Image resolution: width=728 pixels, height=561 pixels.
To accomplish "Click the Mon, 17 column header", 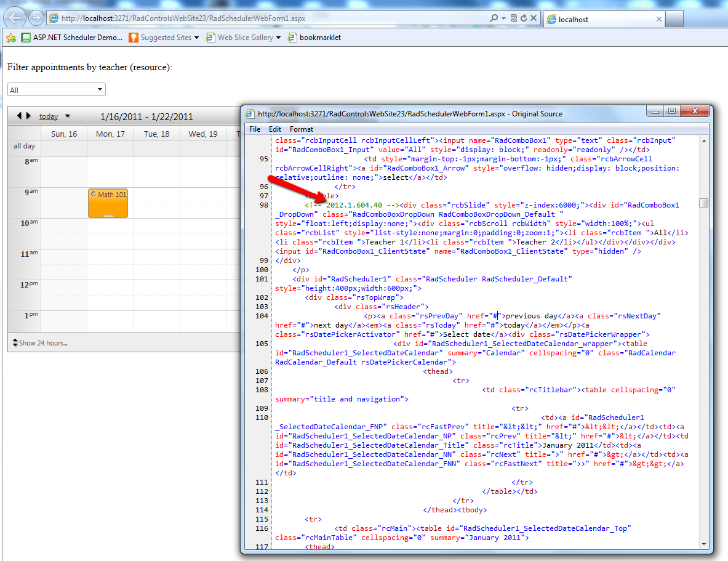I will pyautogui.click(x=111, y=134).
